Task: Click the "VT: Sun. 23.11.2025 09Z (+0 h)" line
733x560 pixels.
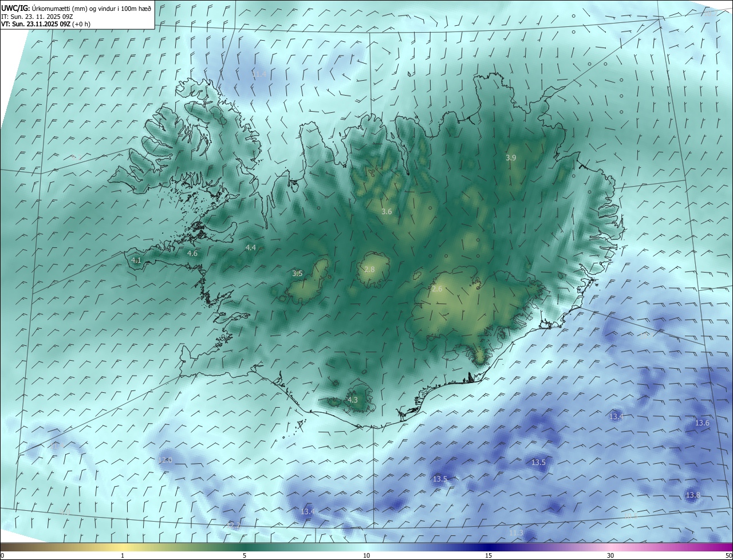Action: pyautogui.click(x=46, y=23)
